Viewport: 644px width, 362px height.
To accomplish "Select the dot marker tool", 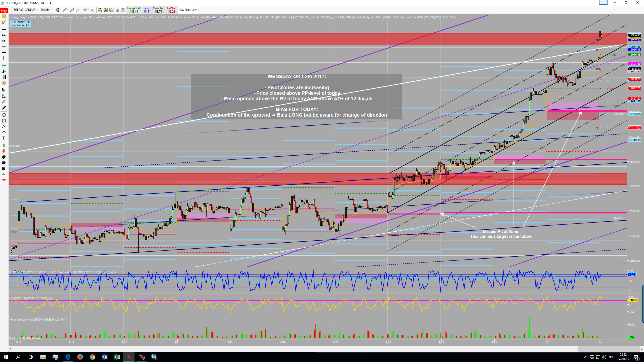I will [4, 163].
